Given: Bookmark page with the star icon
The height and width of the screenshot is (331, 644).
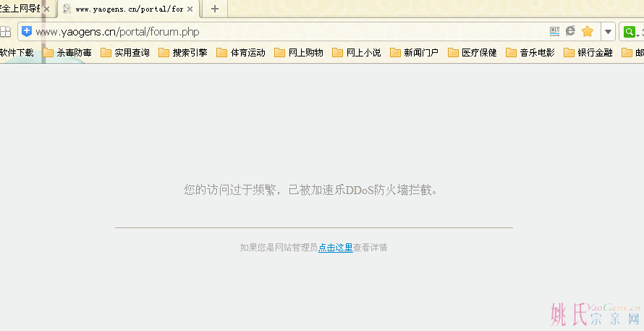Looking at the screenshot, I should click(x=587, y=31).
